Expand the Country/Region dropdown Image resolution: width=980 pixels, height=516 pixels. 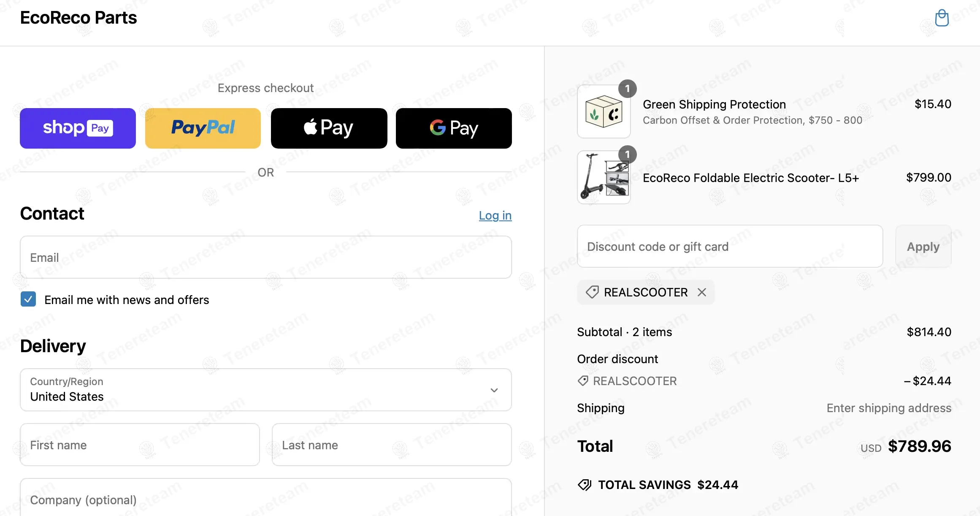click(x=266, y=390)
